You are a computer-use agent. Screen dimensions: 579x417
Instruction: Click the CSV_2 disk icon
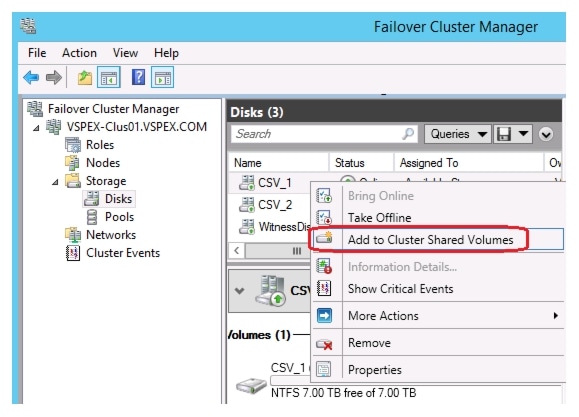point(246,204)
